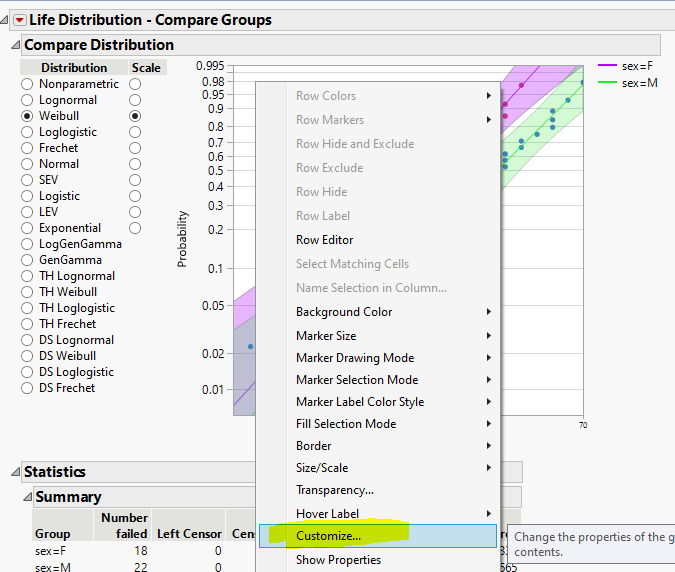
Task: Select the Exponential distribution radio button
Action: tap(28, 228)
